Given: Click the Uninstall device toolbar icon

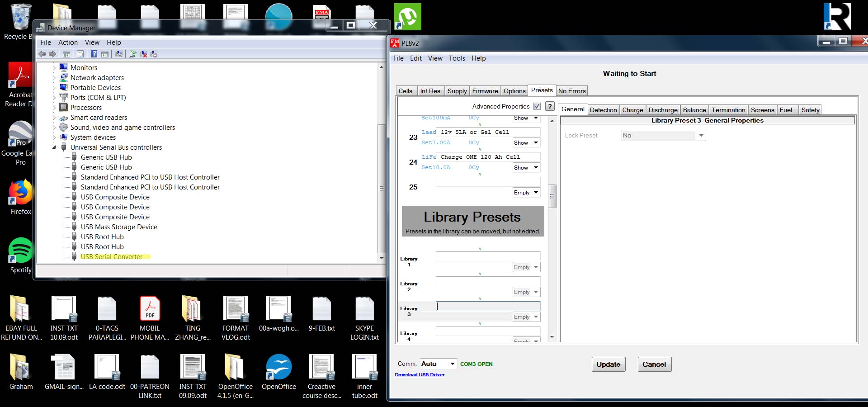Looking at the screenshot, I should pos(143,54).
